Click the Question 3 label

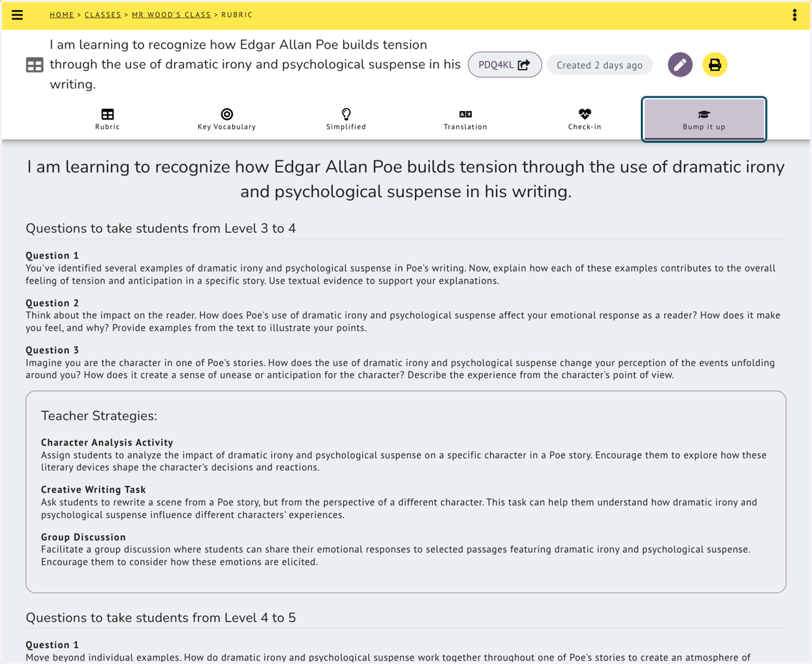click(52, 350)
